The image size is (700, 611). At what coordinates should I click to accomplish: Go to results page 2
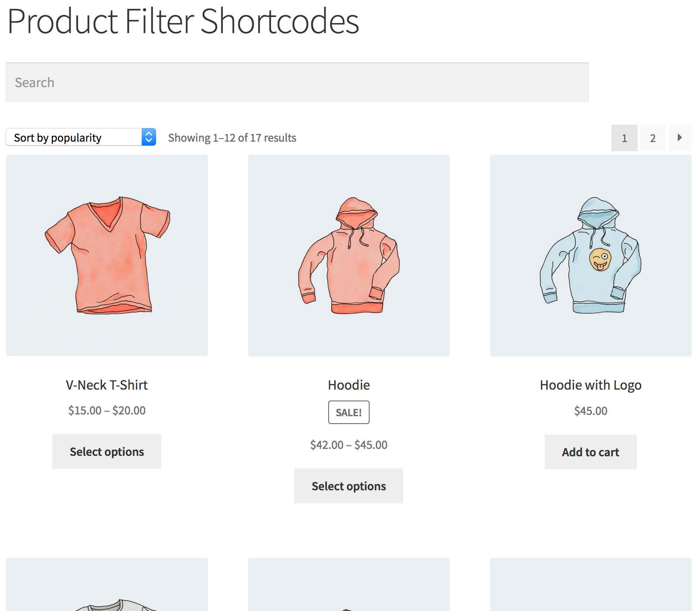tap(652, 138)
